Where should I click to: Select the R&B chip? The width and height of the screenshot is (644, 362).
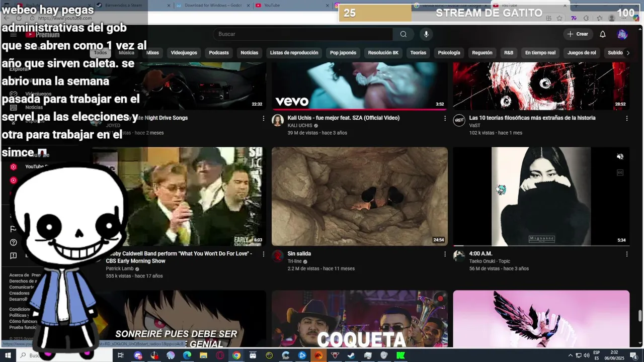click(x=509, y=53)
